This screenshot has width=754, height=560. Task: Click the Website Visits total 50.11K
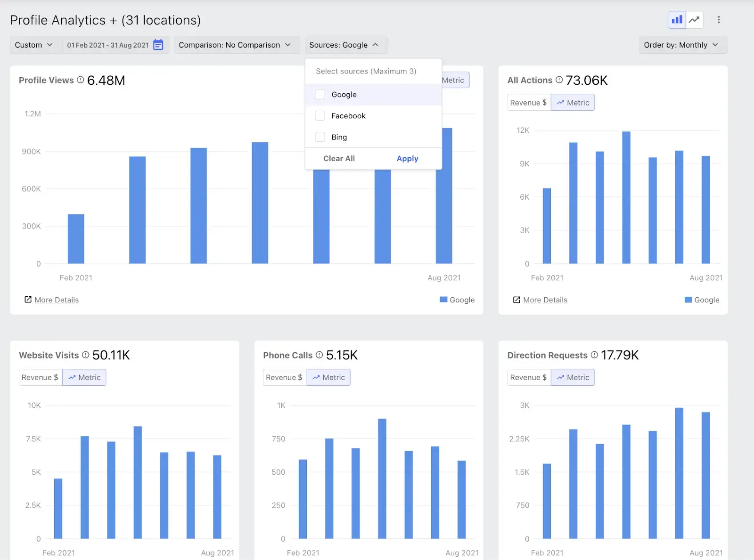pyautogui.click(x=111, y=355)
